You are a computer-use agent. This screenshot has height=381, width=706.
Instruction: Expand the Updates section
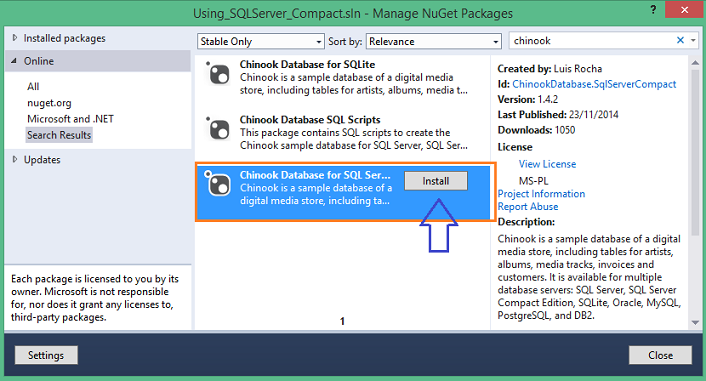[x=15, y=159]
